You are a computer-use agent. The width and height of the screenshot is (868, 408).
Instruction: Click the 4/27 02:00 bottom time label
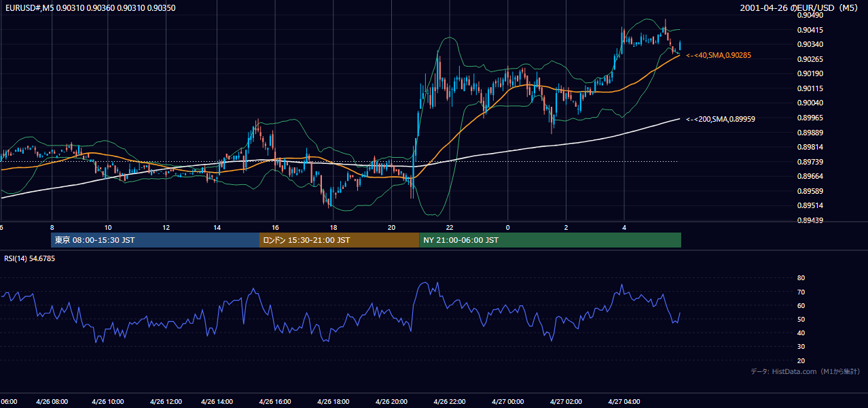pos(566,402)
